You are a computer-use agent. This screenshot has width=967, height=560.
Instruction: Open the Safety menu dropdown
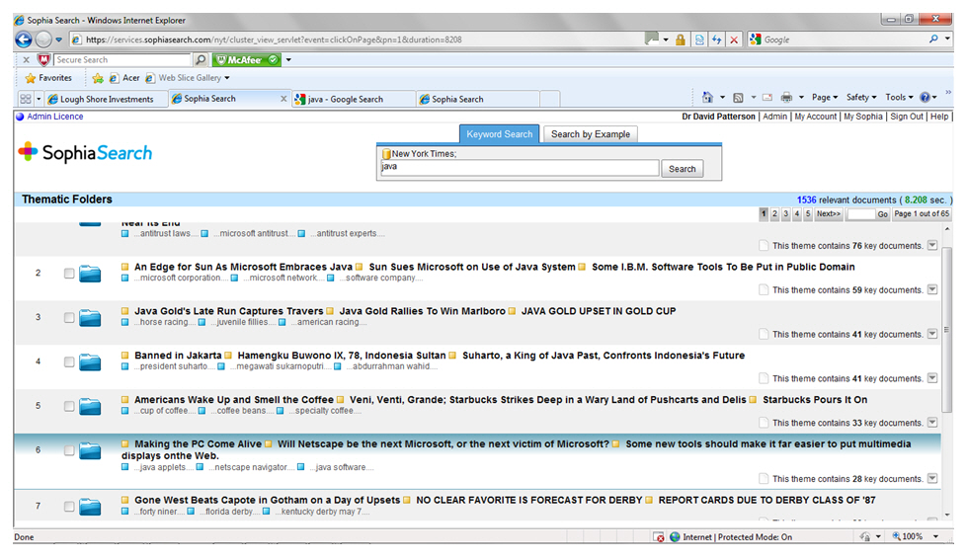pos(861,98)
